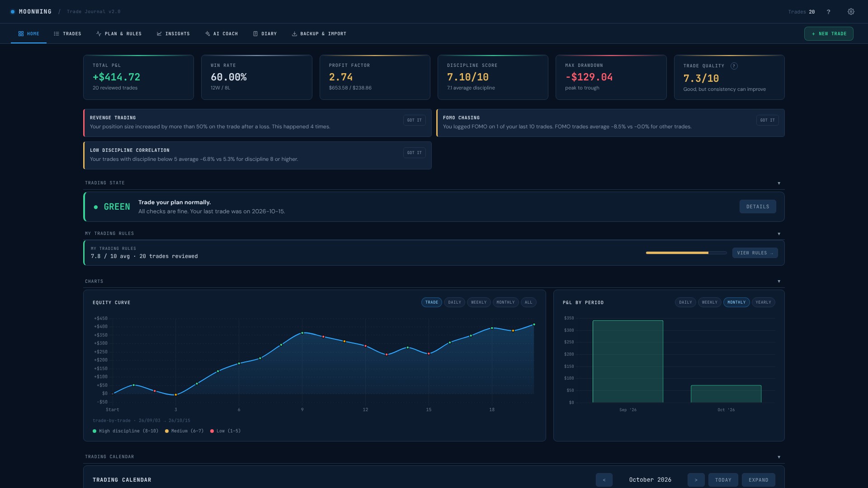Click the Diary notebook icon
868x488 pixels.
[x=255, y=34]
